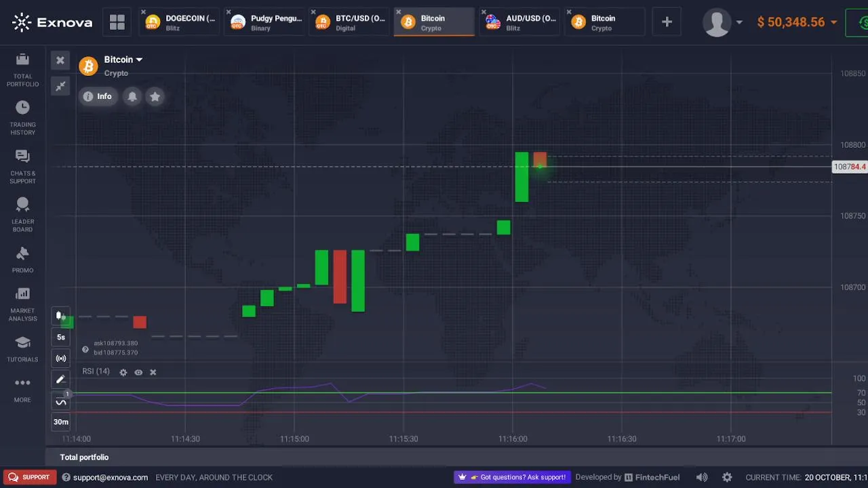Close the Pudgy Penguins tab
The height and width of the screenshot is (488, 868).
tap(229, 12)
